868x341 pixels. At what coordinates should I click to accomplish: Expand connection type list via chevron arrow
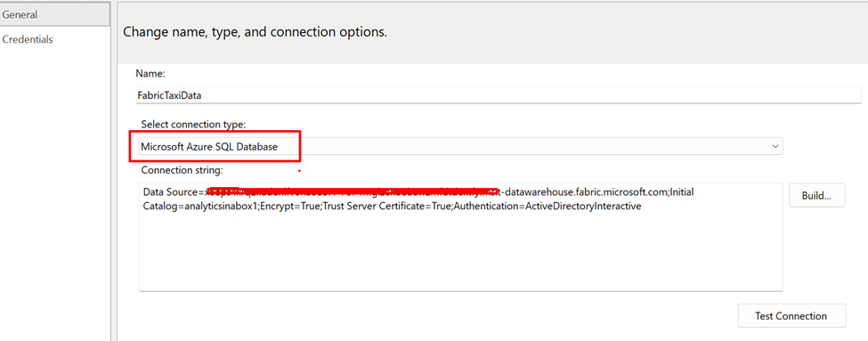coord(775,147)
